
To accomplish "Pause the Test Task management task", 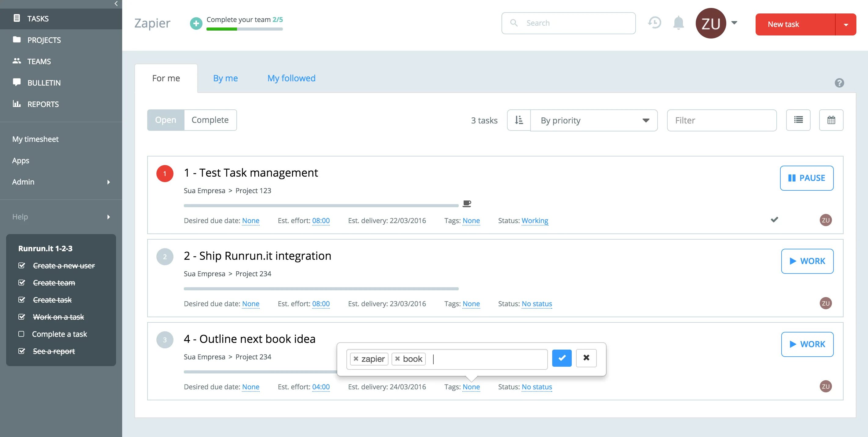I will (x=807, y=178).
